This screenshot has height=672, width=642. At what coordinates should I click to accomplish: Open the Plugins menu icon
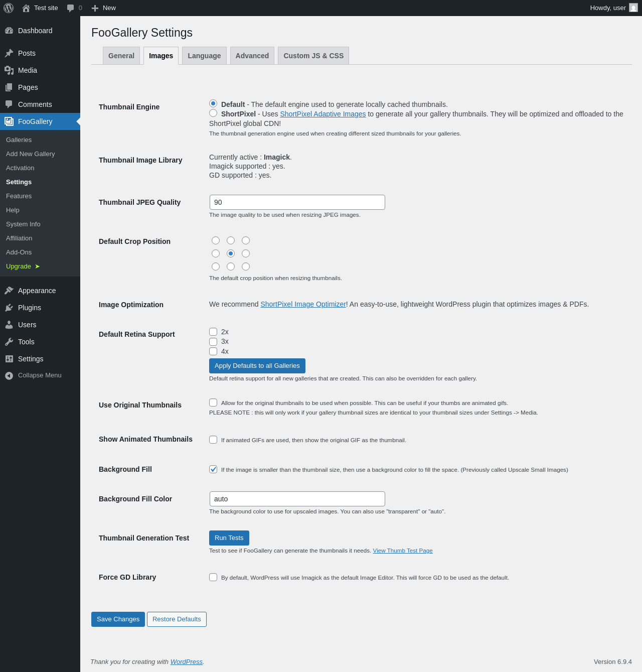9,308
